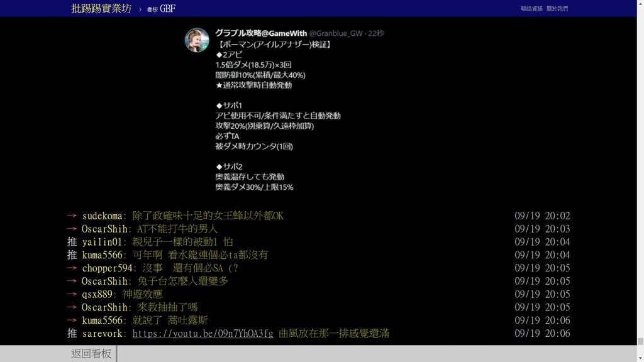Viewport: 644px width, 362px height.
Task: Click the comment 曲風放在那一排感覺還滿
Action: 333,334
